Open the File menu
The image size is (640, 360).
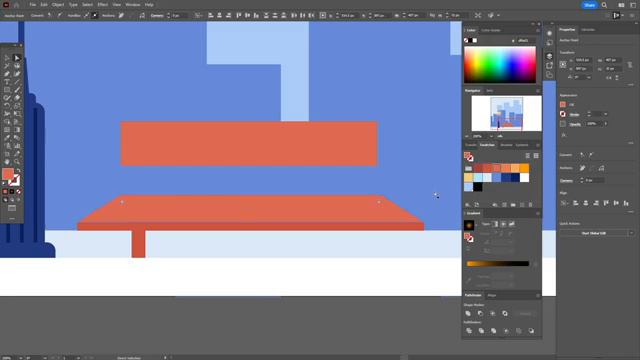(33, 5)
